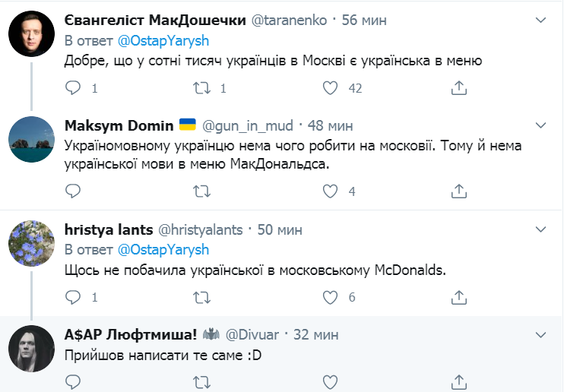Image resolution: width=564 pixels, height=392 pixels.
Task: Retweet the taranenko tweet
Action: (x=201, y=89)
